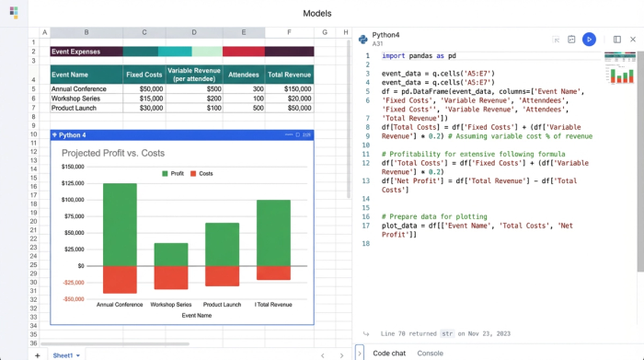644x360 pixels.
Task: Click the Workshop Series red costs bar
Action: [171, 277]
